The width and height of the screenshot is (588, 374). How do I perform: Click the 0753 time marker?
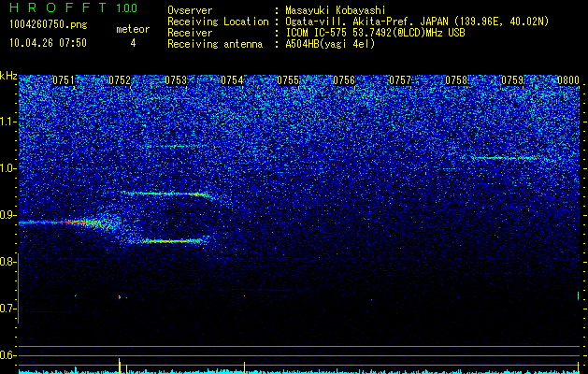coord(176,80)
